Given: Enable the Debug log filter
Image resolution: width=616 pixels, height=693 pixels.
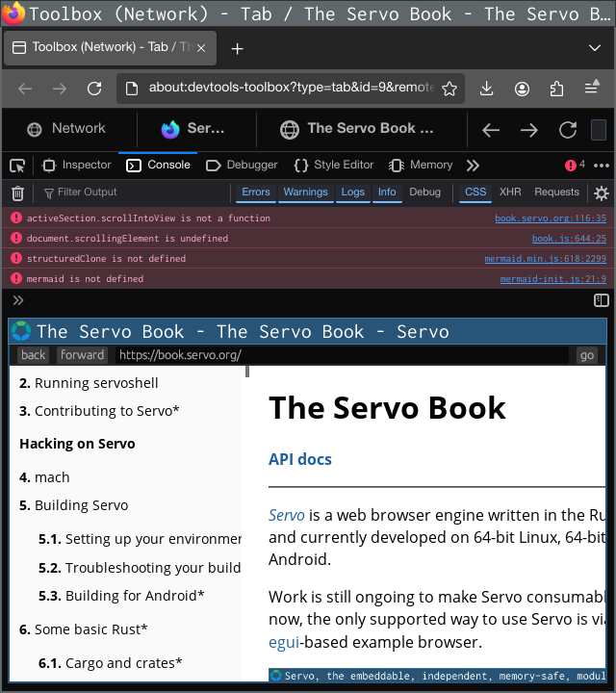Looking at the screenshot, I should point(424,192).
